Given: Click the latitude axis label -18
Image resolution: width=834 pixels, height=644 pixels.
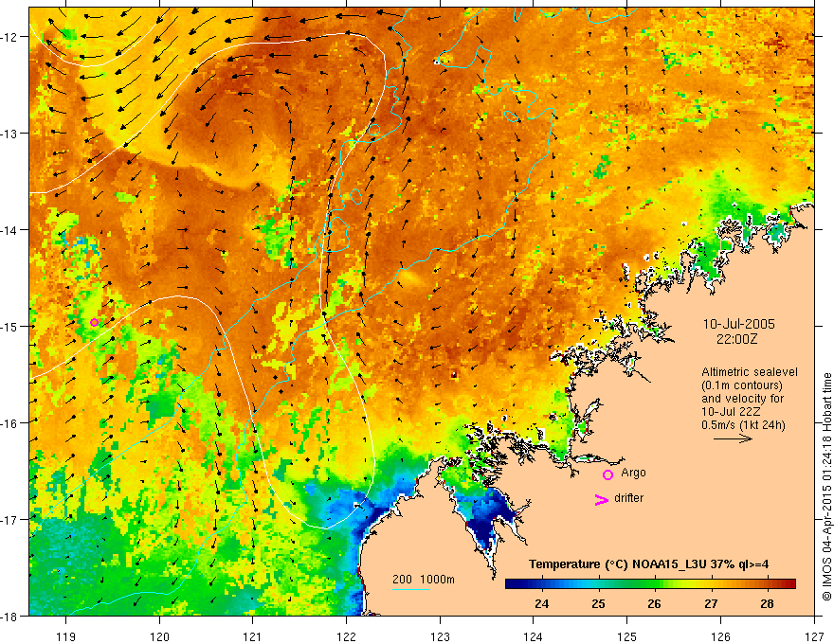Looking at the screenshot, I should (9, 616).
